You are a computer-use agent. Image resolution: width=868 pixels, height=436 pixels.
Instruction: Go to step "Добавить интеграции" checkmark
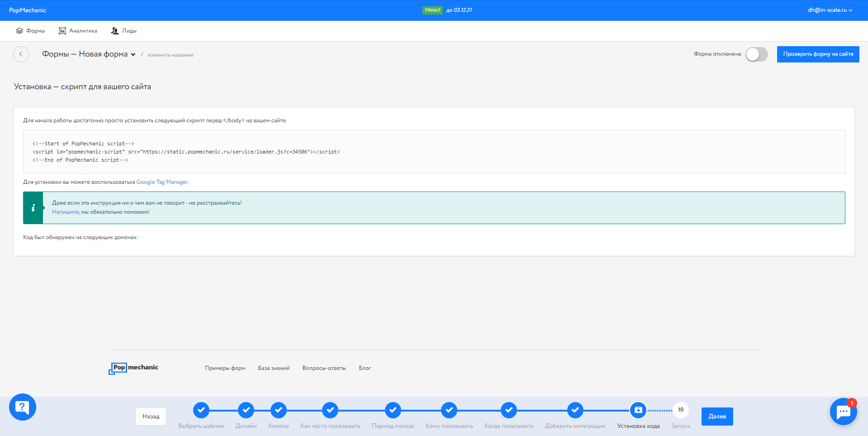point(575,410)
